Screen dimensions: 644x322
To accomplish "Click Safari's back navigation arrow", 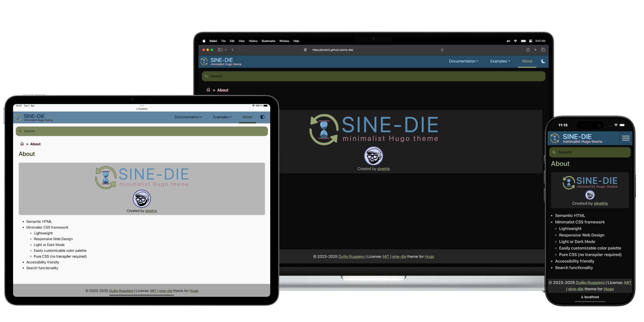I will click(x=233, y=50).
